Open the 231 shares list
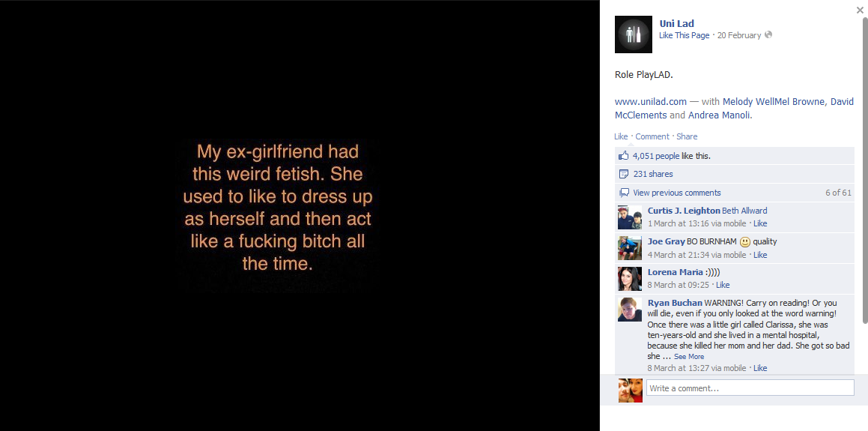This screenshot has height=431, width=868. (x=652, y=174)
